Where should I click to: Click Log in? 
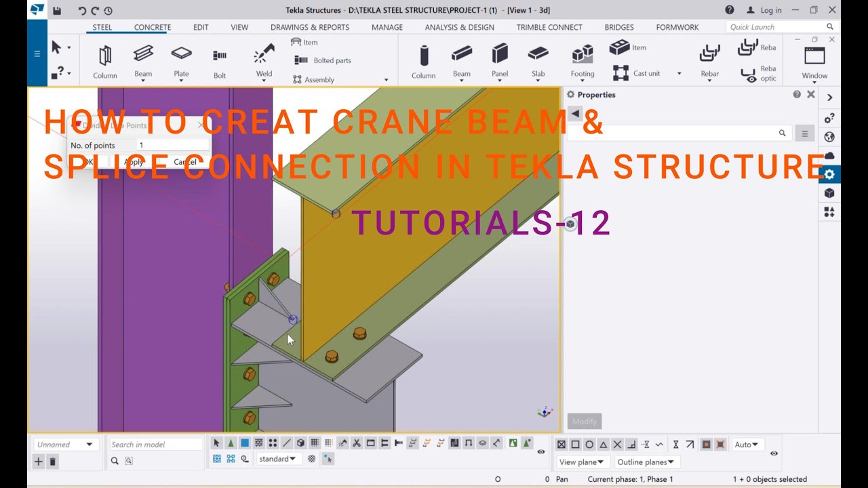[764, 10]
